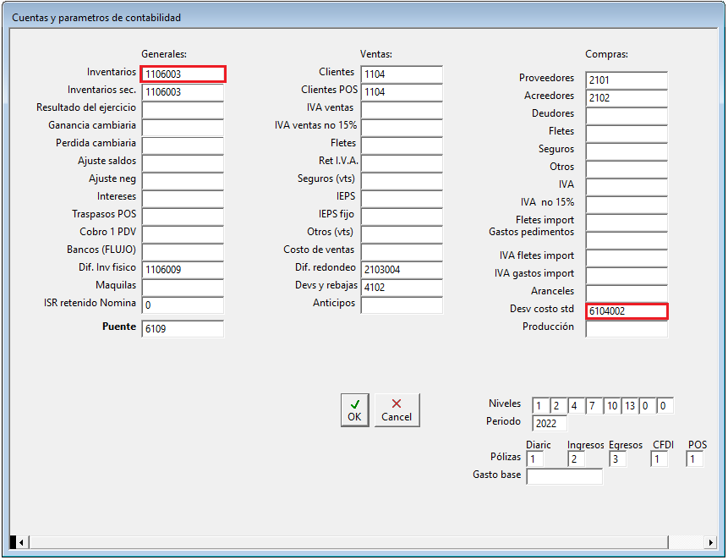Edit the first Niveles box
This screenshot has width=728, height=560.
[x=541, y=406]
